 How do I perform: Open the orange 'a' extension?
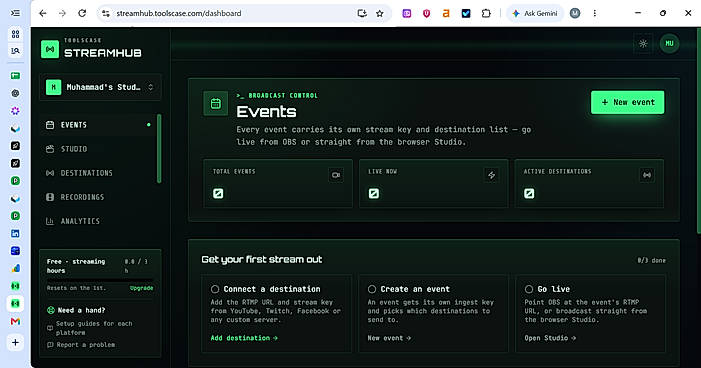tap(446, 13)
